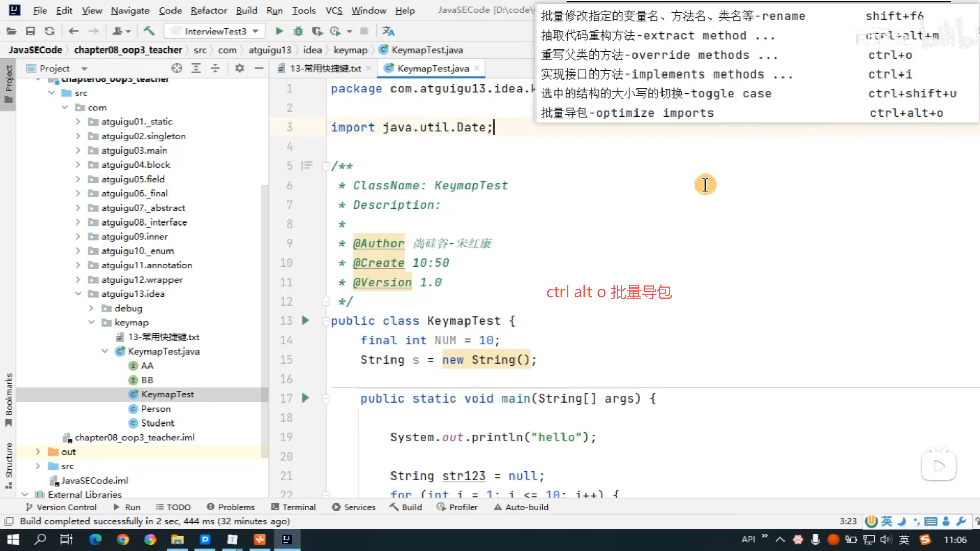This screenshot has width=980, height=551.
Task: Select the Student class in tree
Action: [x=157, y=423]
